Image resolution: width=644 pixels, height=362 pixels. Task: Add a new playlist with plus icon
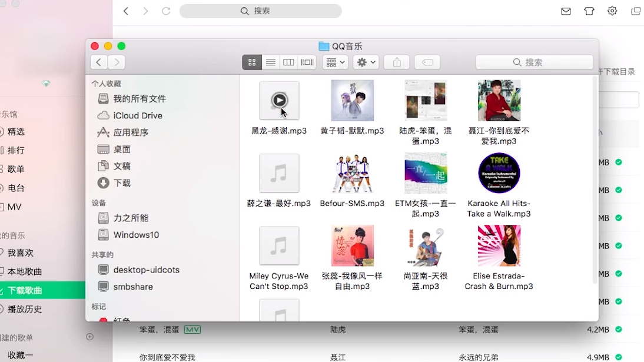[90, 337]
